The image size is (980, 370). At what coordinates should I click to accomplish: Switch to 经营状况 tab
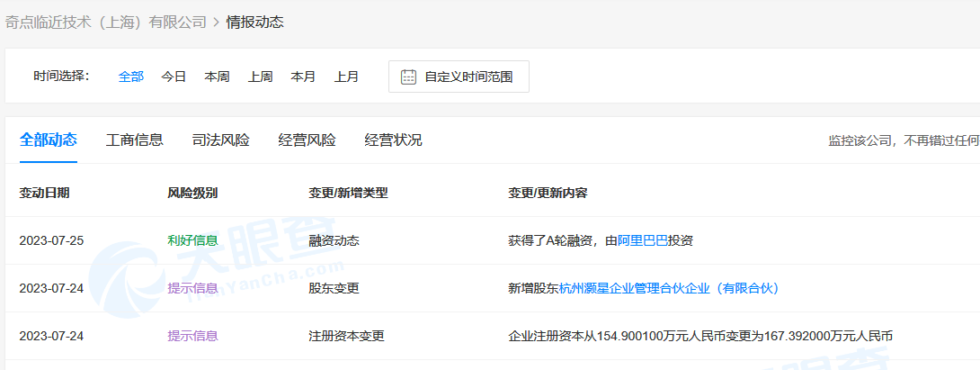(x=393, y=140)
